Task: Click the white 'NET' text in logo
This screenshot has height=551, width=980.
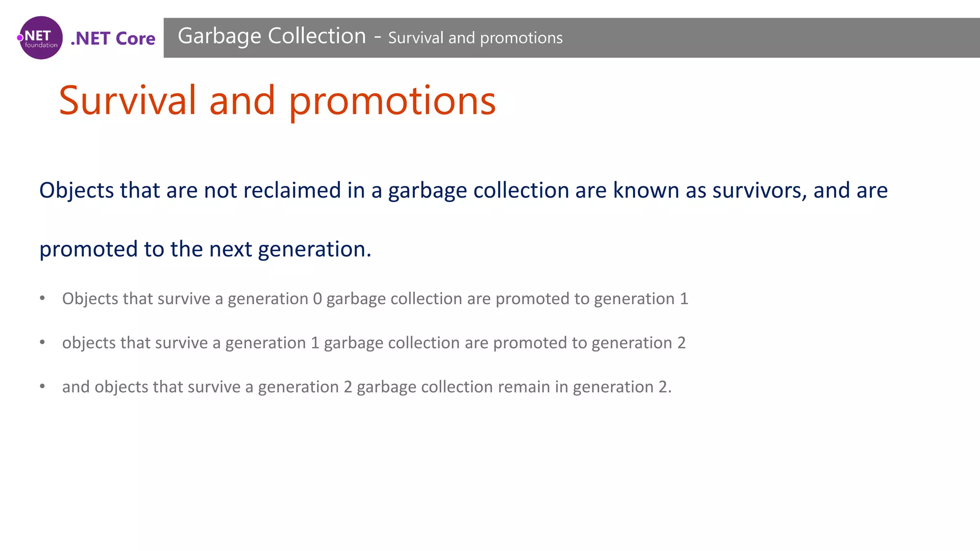Action: [x=38, y=36]
